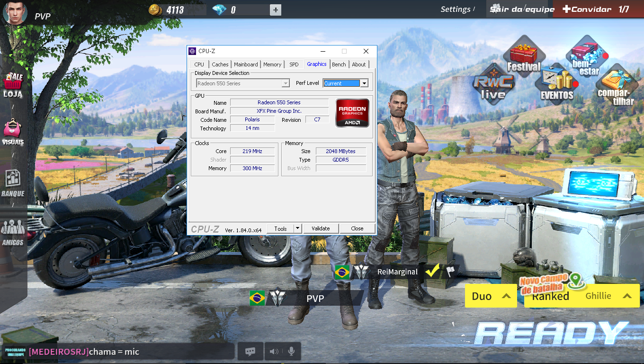Select the Graphics tab
The width and height of the screenshot is (644, 364).
[316, 64]
